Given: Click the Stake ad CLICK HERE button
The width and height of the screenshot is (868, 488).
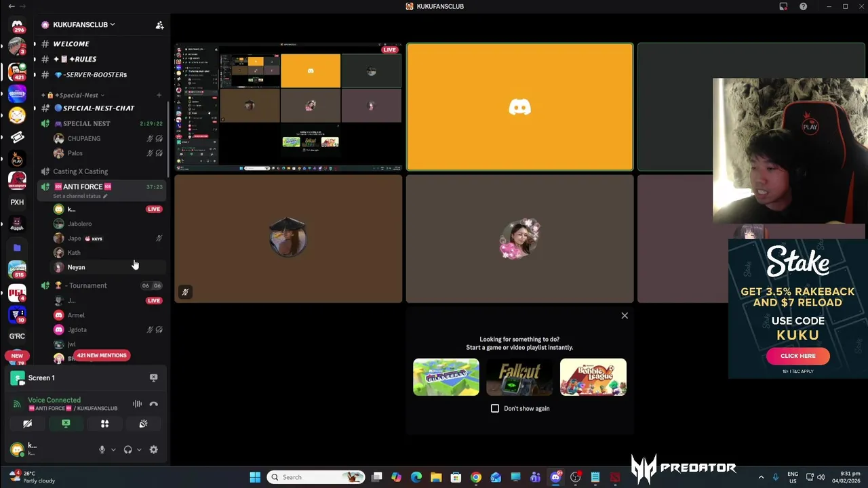Looking at the screenshot, I should pyautogui.click(x=797, y=356).
